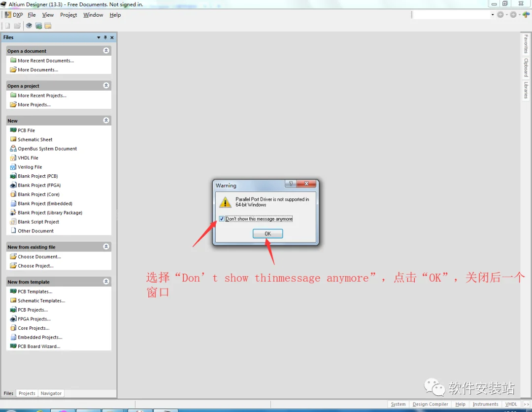Click the Design Compiler status bar button
The image size is (532, 412).
coord(430,404)
